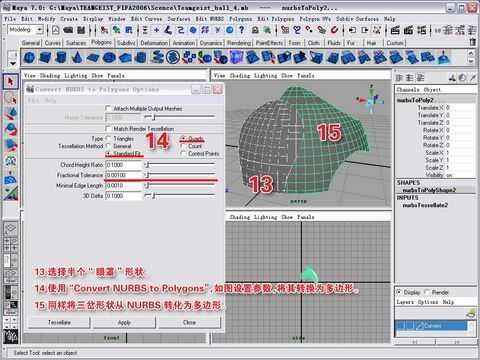The width and height of the screenshot is (480, 360).
Task: Open Layers menu in Layer editor
Action: point(405,302)
